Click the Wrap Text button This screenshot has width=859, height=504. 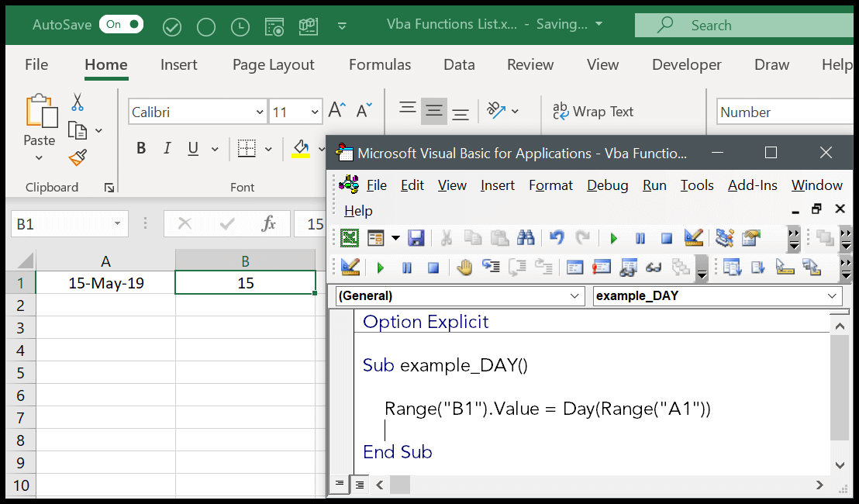coord(593,112)
